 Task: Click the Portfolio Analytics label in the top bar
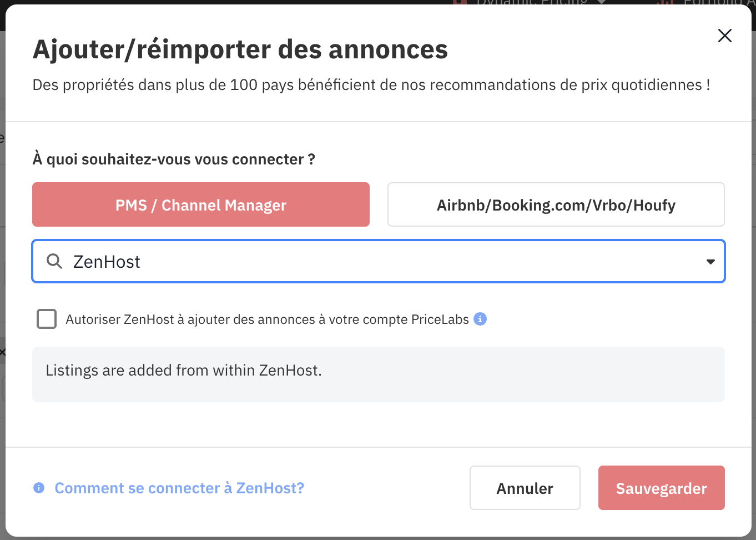pyautogui.click(x=716, y=2)
